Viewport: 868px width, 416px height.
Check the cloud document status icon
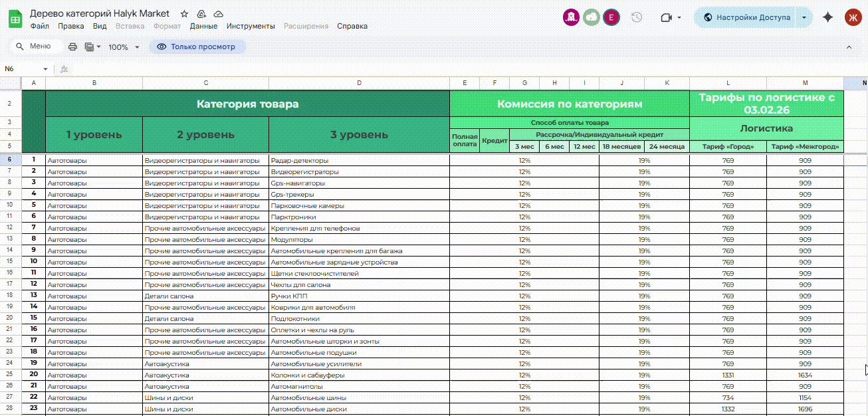pos(219,14)
